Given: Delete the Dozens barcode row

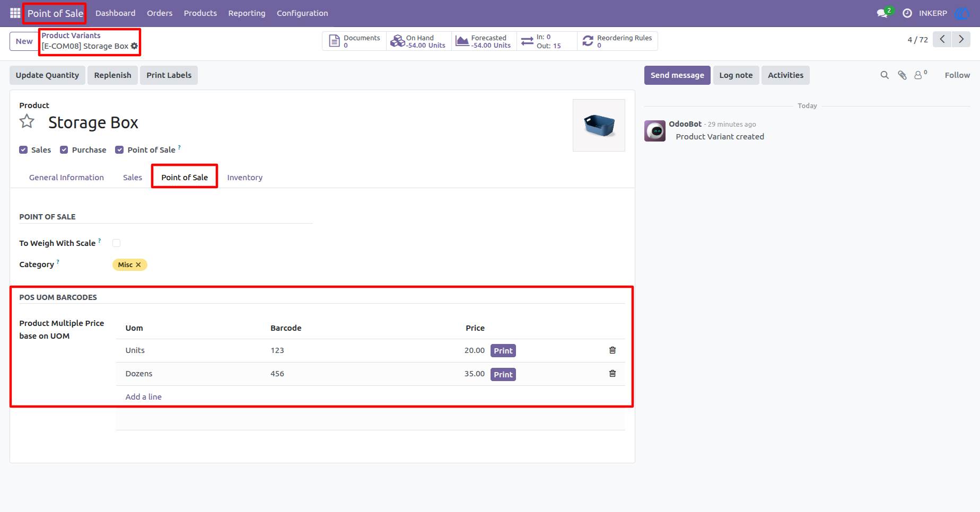Looking at the screenshot, I should point(612,374).
